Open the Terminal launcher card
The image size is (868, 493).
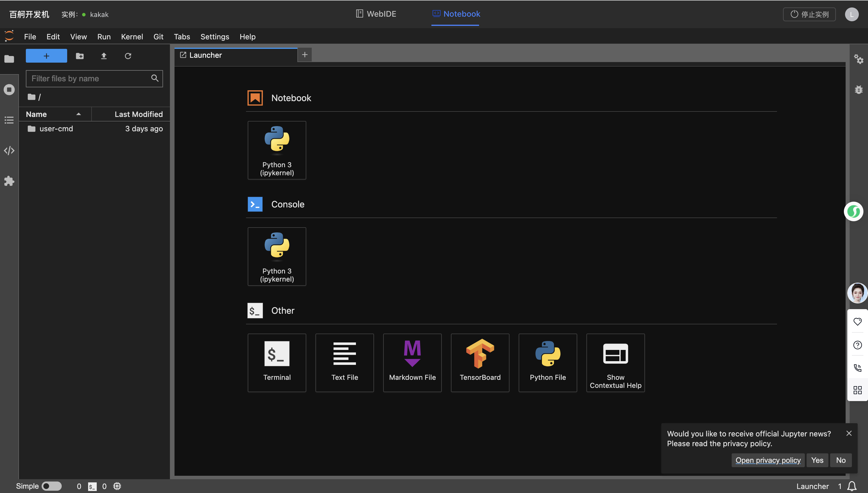(277, 362)
